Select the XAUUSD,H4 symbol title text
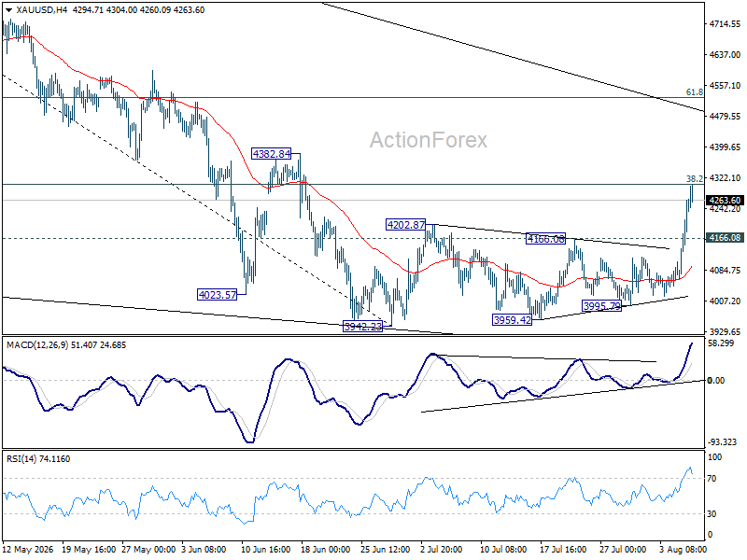 pyautogui.click(x=42, y=10)
